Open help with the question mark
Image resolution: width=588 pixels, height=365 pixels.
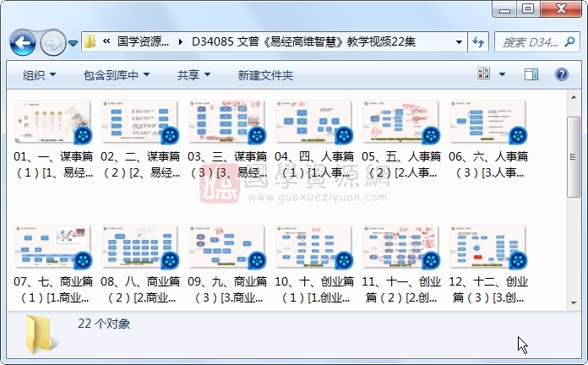561,74
